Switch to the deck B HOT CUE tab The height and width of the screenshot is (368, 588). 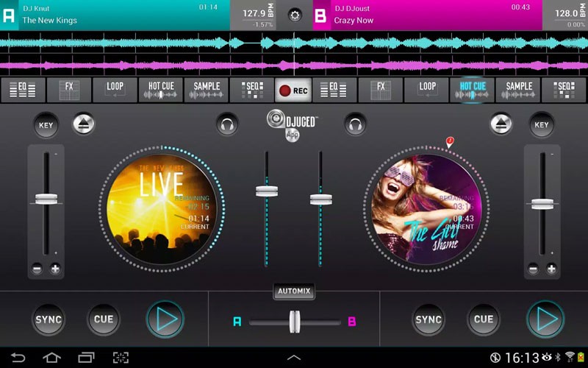(x=473, y=90)
